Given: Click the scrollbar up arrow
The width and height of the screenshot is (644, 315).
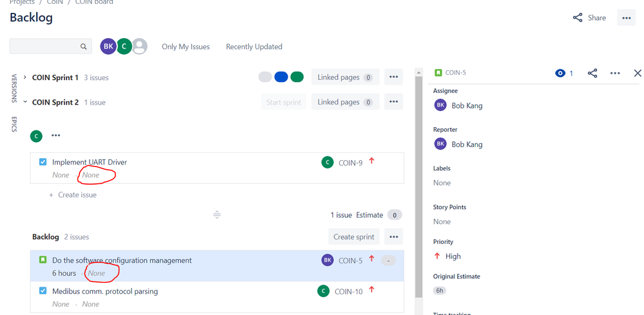Looking at the screenshot, I should pos(419,72).
